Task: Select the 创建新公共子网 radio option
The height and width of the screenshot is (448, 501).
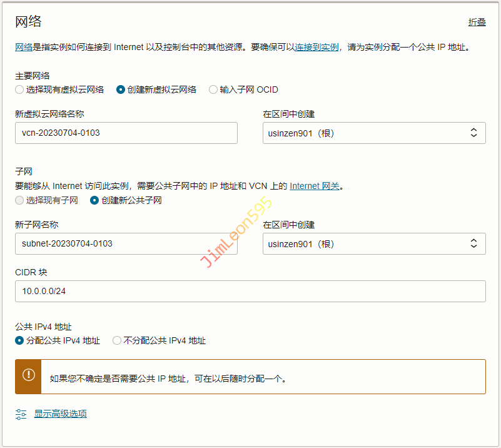Action: pos(94,200)
